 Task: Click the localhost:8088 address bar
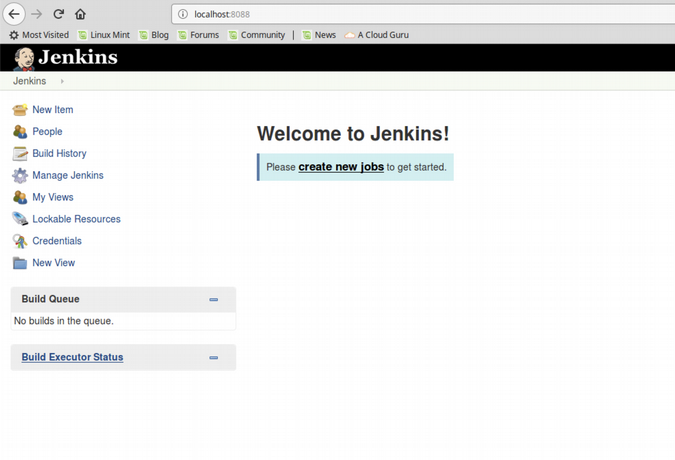click(400, 14)
